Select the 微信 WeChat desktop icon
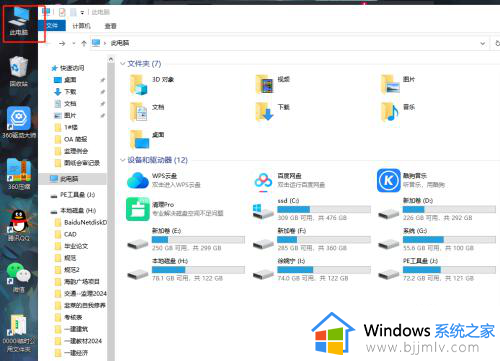 19,277
